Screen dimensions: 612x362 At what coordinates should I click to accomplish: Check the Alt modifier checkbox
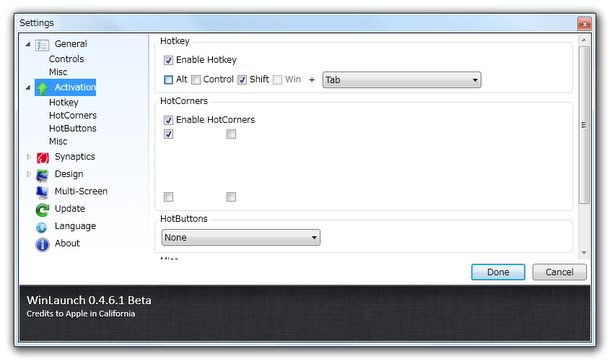click(x=168, y=80)
